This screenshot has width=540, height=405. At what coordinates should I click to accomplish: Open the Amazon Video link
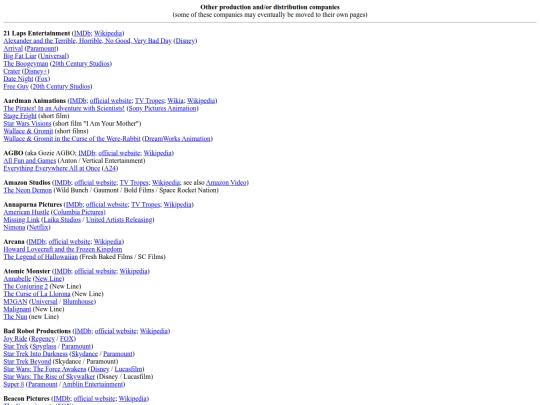point(226,183)
